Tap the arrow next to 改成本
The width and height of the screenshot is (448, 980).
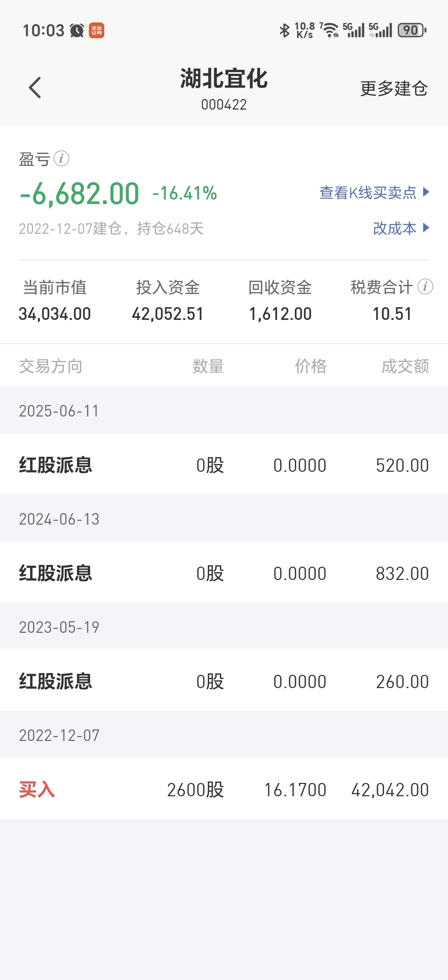[426, 228]
